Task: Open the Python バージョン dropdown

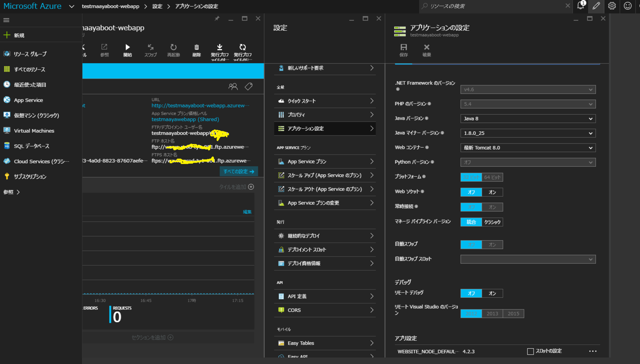Action: 528,162
